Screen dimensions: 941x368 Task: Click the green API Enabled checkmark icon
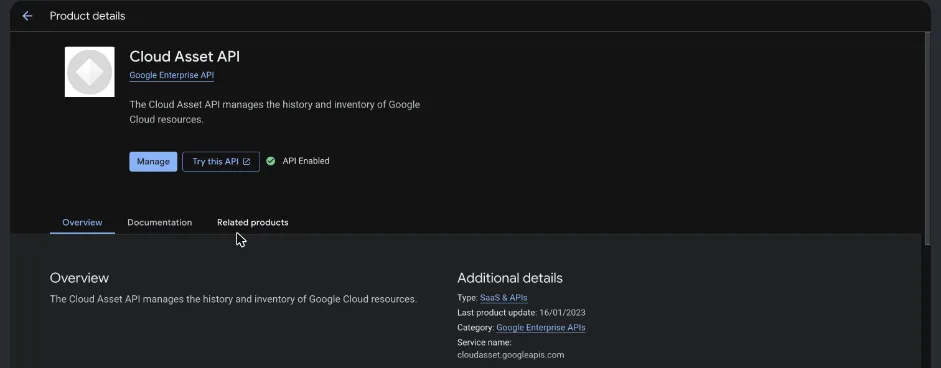point(271,161)
